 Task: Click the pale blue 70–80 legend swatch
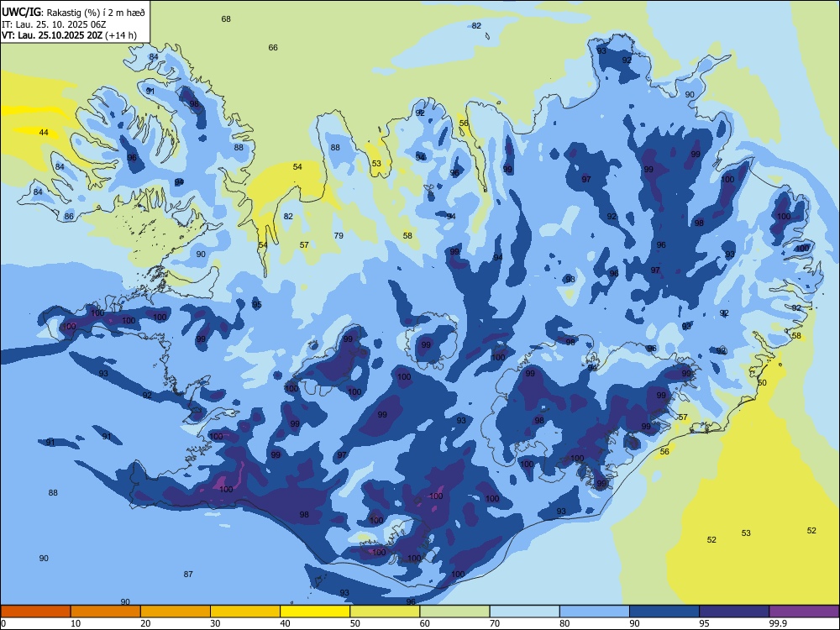(525, 612)
